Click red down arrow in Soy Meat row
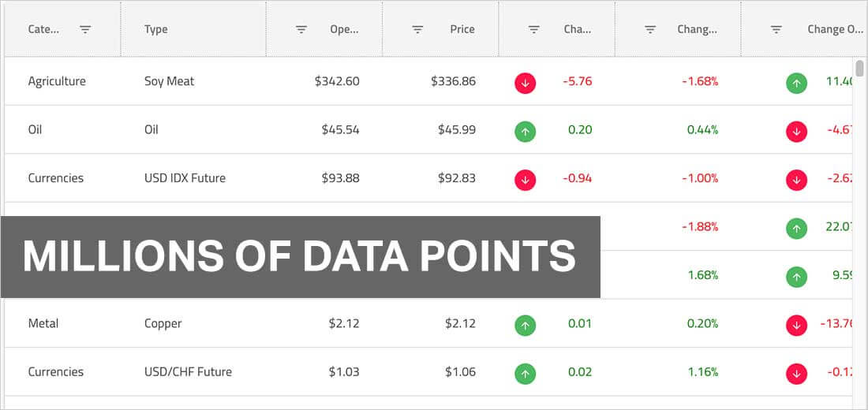The image size is (868, 410). (x=525, y=82)
